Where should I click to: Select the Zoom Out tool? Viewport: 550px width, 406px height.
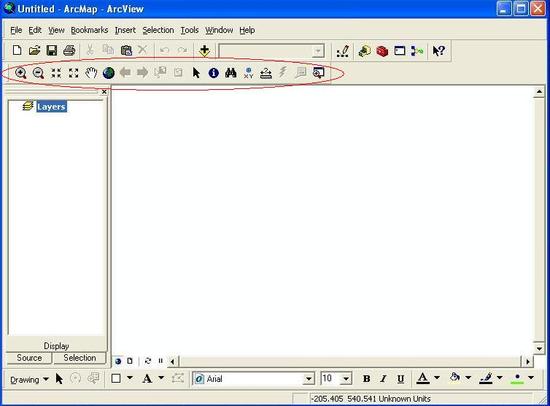(x=38, y=73)
